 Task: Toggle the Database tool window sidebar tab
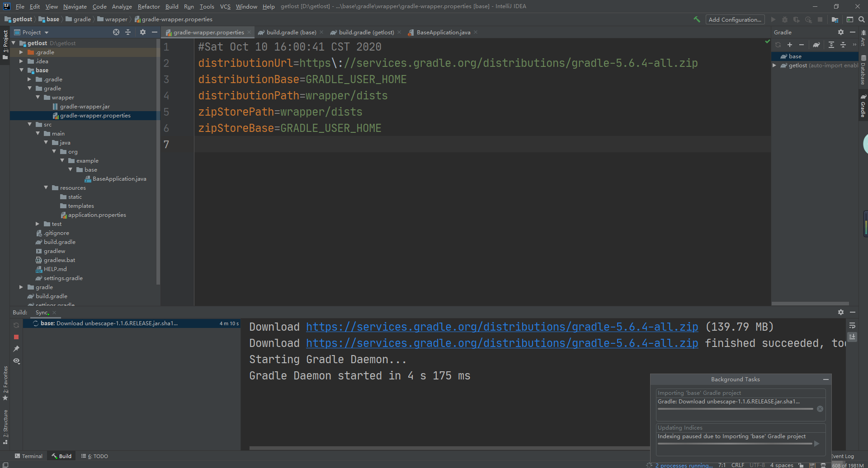tap(863, 70)
